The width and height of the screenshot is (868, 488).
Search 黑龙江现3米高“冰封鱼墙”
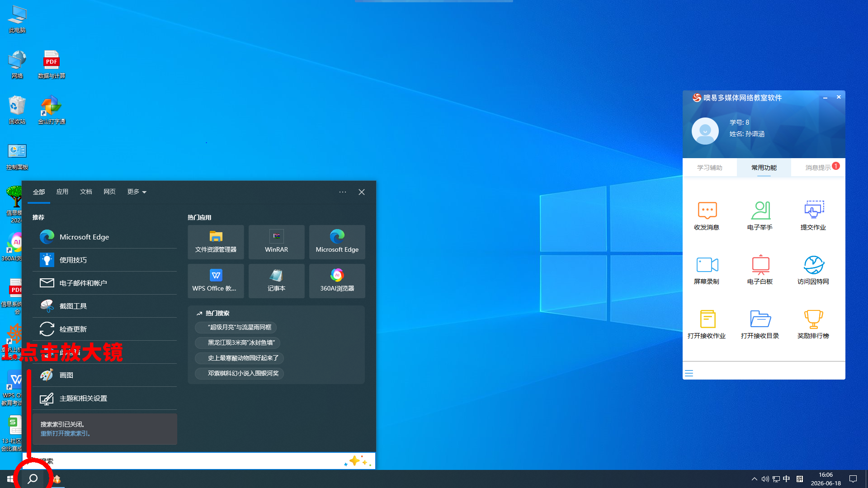[x=237, y=343]
